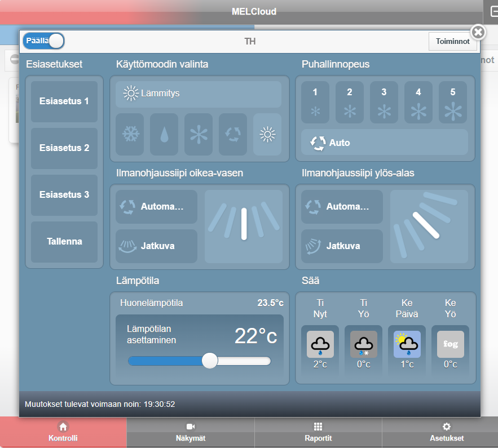Select the water drop drying mode icon
The width and height of the screenshot is (498, 448).
pos(164,135)
